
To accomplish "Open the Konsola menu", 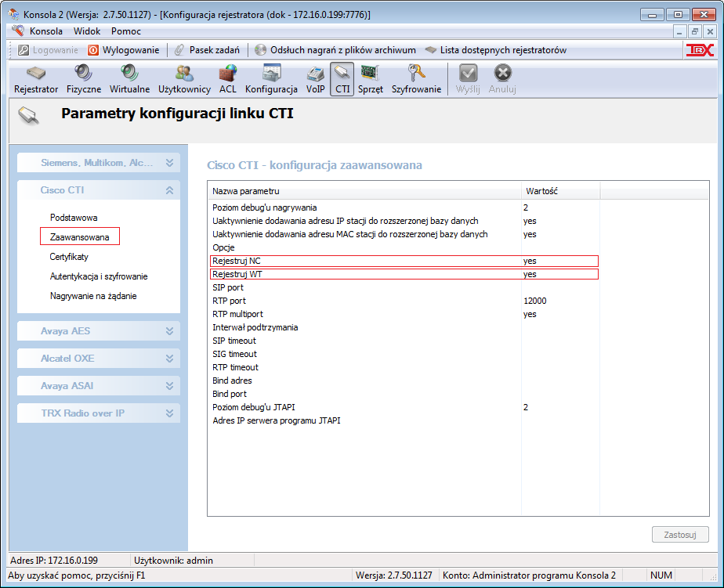I will point(45,31).
